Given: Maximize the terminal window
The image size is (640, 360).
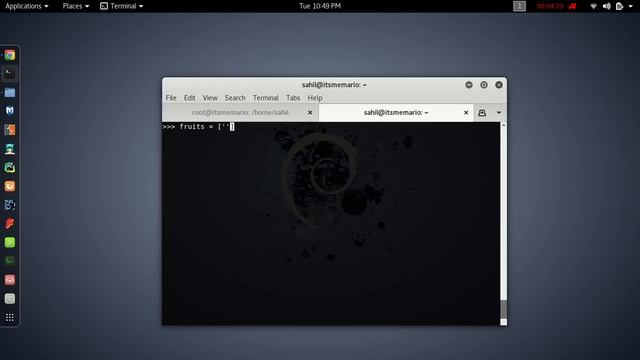Looking at the screenshot, I should 484,85.
